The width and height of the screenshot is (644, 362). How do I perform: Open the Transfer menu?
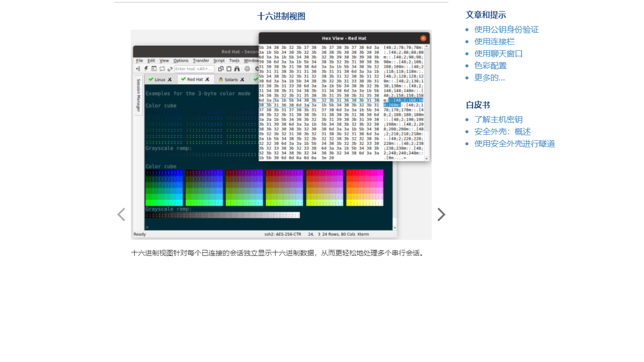[x=201, y=61]
